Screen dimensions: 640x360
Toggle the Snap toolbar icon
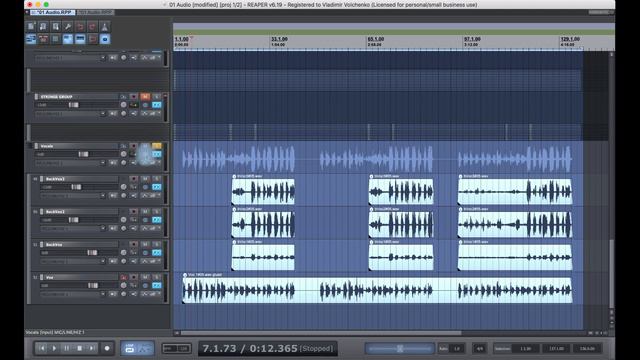point(92,39)
